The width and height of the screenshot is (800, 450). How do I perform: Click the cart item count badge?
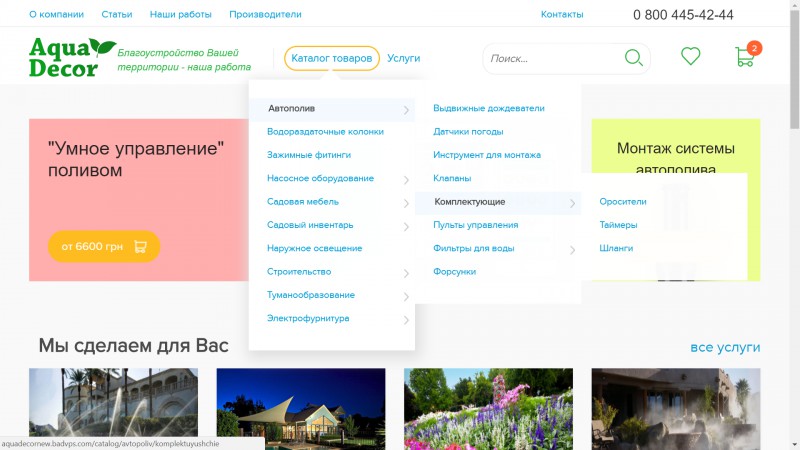754,48
